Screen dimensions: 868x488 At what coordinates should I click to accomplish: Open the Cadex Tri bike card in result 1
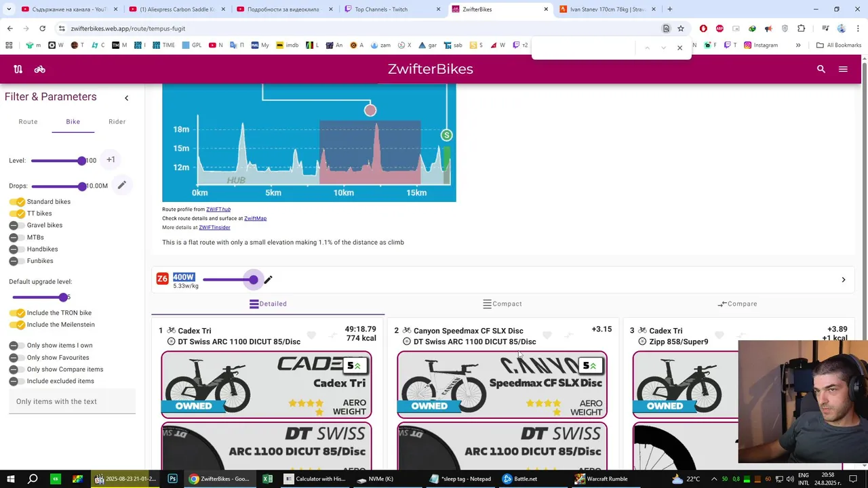click(x=267, y=384)
